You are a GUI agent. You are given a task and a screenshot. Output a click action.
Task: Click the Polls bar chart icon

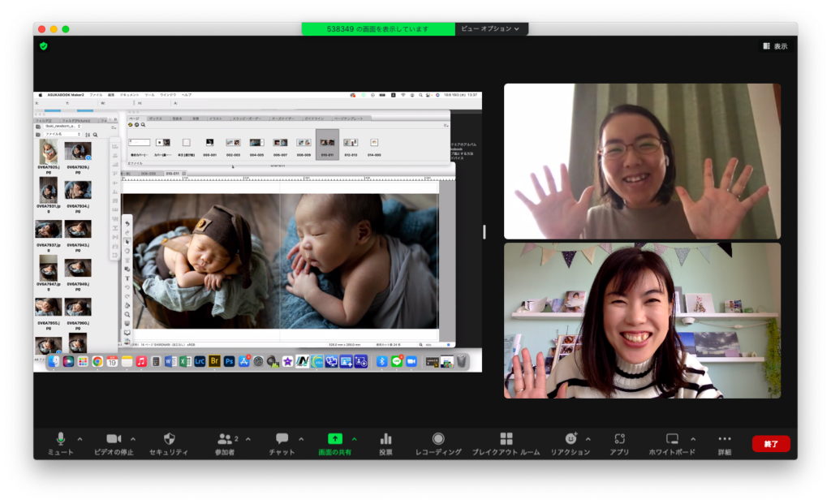[385, 439]
